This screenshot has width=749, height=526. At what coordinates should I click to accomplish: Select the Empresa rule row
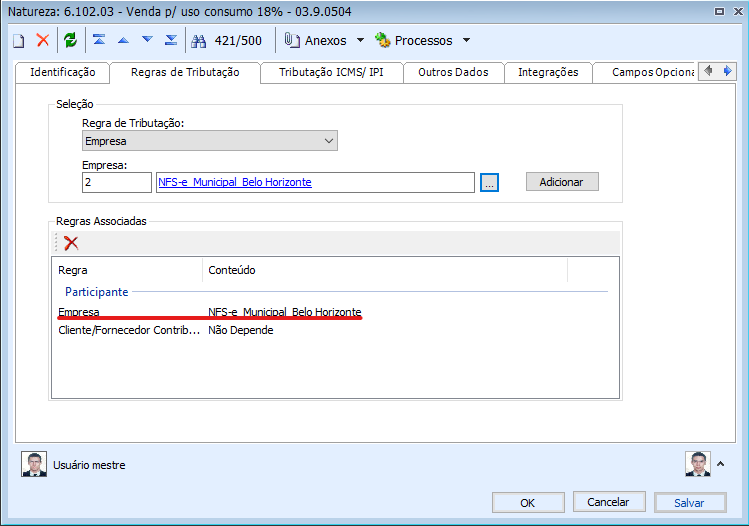[335, 312]
